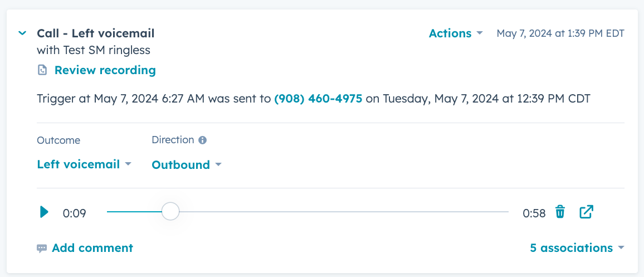
Task: Change the Left voicemail outcome dropdown
Action: click(84, 164)
